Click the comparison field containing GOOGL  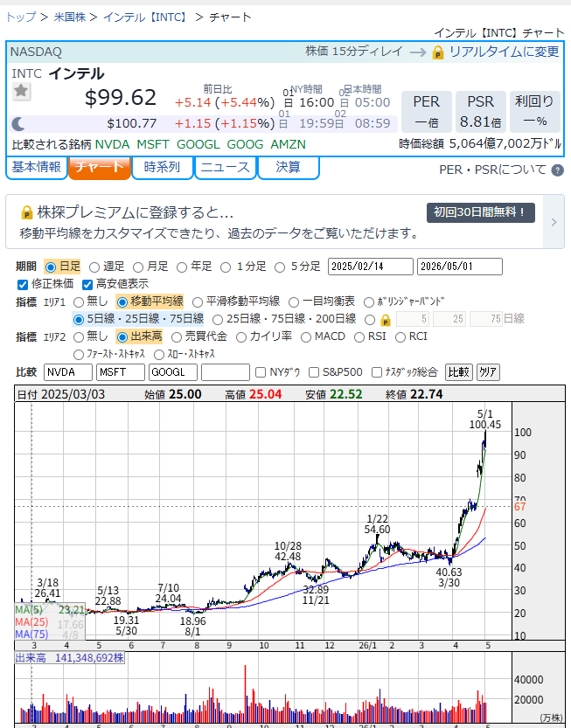173,372
